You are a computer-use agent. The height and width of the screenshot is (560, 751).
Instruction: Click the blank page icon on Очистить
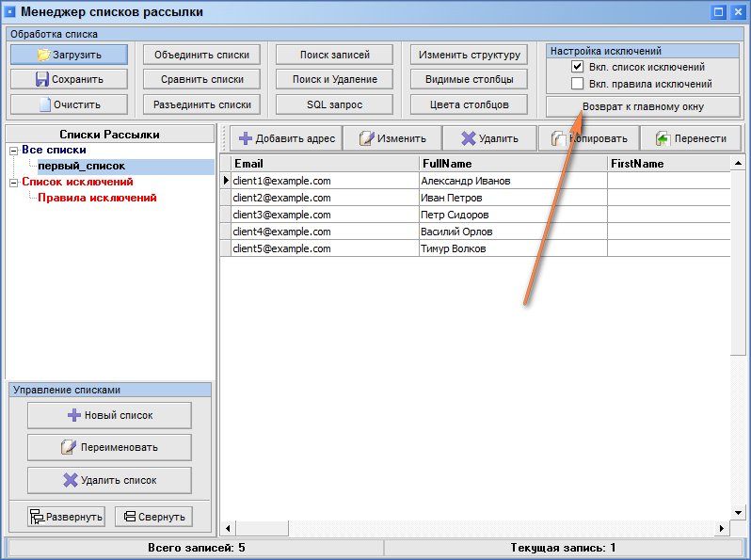[x=45, y=104]
